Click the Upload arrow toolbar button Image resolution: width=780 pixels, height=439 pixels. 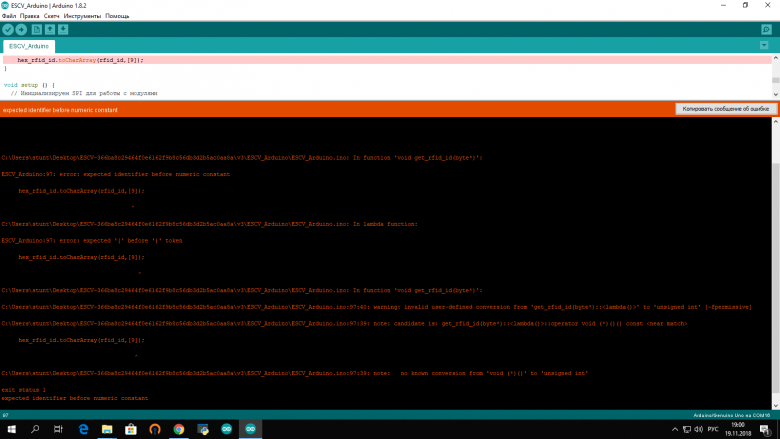coord(21,30)
